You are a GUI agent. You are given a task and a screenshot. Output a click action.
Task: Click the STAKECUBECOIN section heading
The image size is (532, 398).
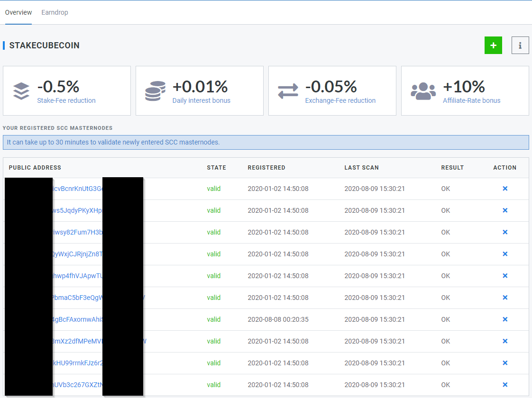click(x=44, y=45)
